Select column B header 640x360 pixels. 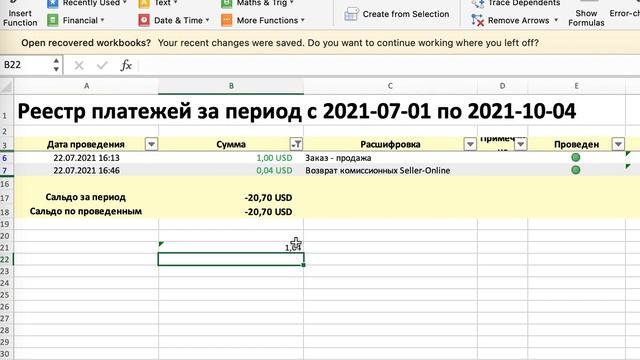231,86
